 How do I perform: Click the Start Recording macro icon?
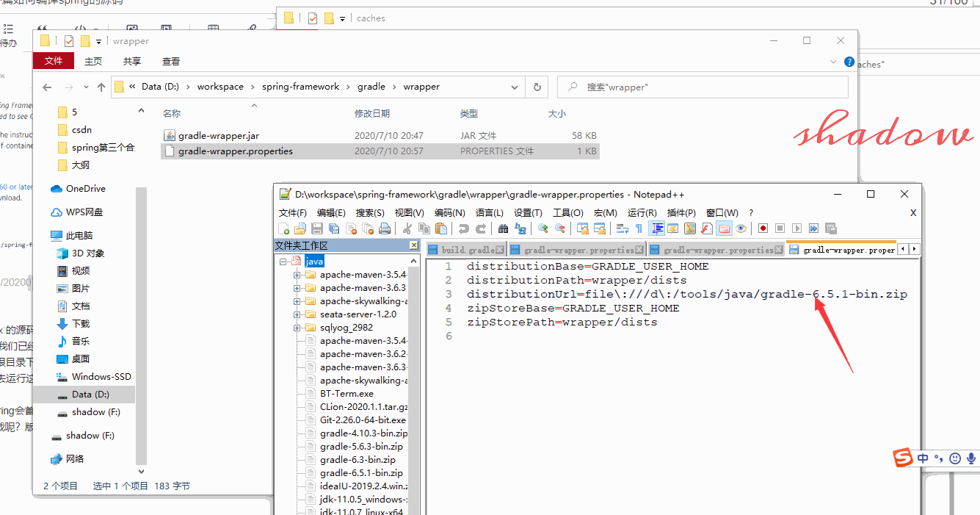pyautogui.click(x=763, y=228)
